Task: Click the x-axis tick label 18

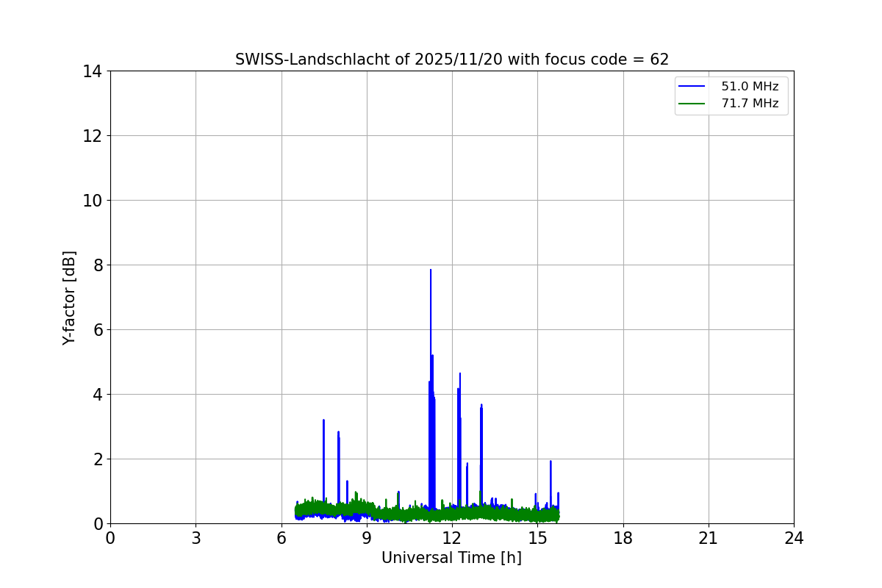Action: click(623, 538)
